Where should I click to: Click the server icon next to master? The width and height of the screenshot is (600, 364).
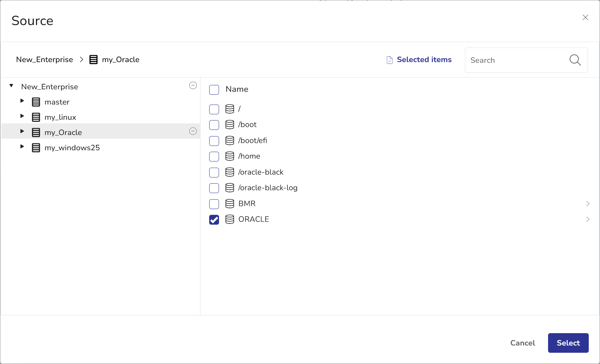click(36, 102)
